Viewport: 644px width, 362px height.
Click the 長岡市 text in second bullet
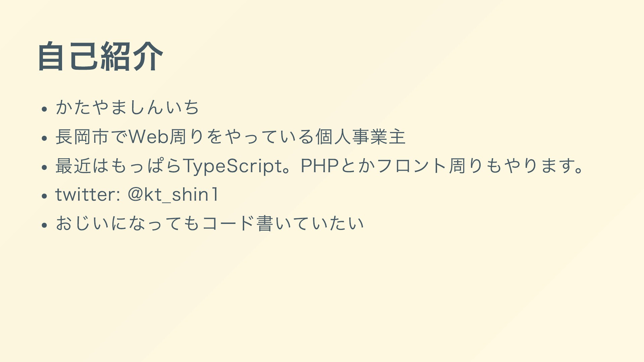[83, 137]
